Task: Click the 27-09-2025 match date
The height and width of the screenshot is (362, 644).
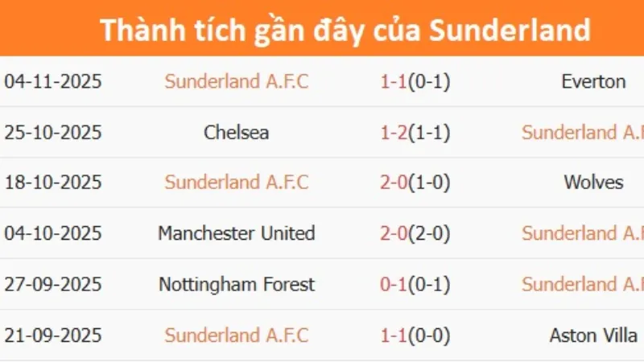Action: (53, 284)
